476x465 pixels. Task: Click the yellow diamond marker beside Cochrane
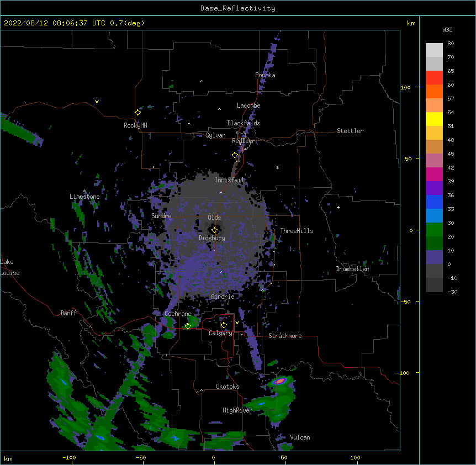[x=188, y=326]
